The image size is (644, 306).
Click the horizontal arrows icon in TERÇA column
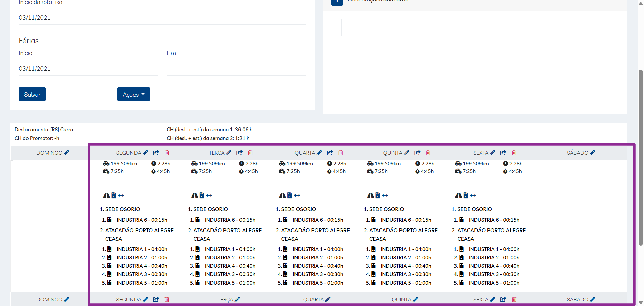click(x=209, y=195)
